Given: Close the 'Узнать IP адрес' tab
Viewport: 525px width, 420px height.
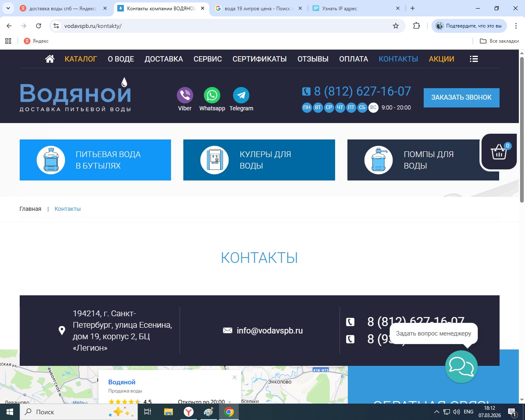Looking at the screenshot, I should pyautogui.click(x=398, y=8).
